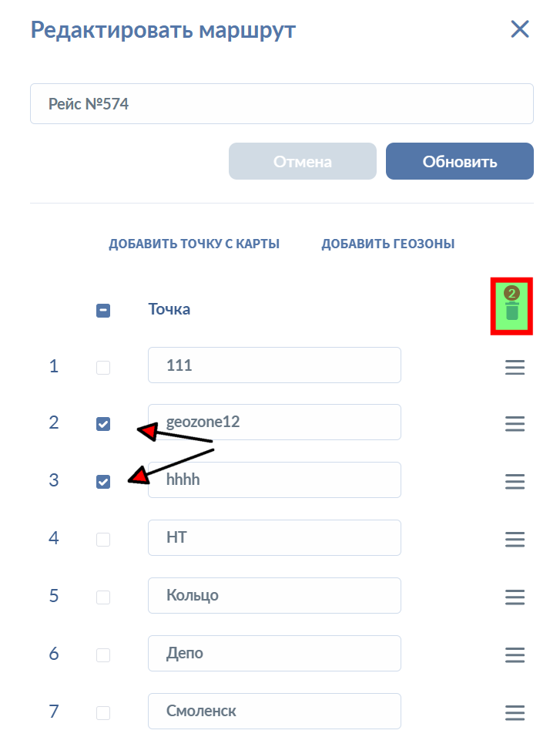Click the trash icon to delete selected points
This screenshot has width=560, height=737.
point(512,311)
